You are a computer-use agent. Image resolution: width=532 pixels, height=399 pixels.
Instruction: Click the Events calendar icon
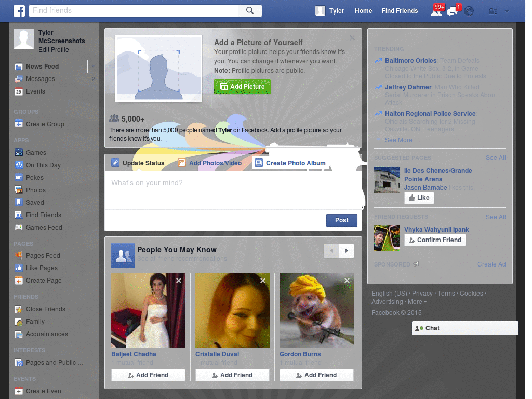(x=19, y=91)
